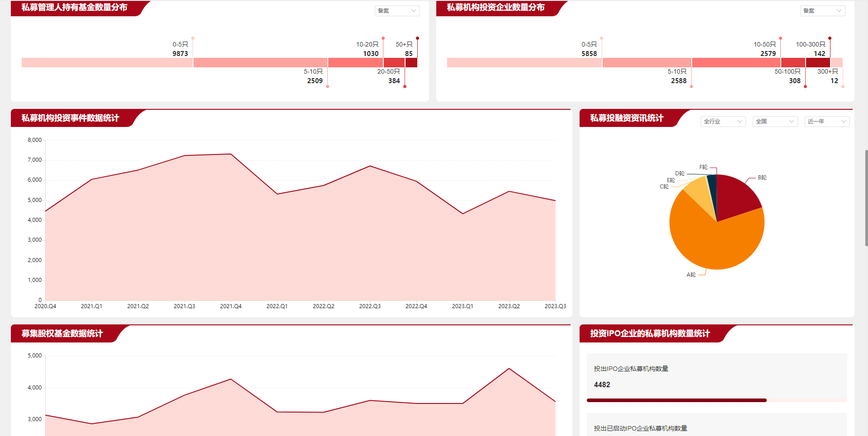This screenshot has height=436, width=868.
Task: Open the 备案 dropdown in 私募管理人持有基金数量分布 panel
Action: coord(397,11)
